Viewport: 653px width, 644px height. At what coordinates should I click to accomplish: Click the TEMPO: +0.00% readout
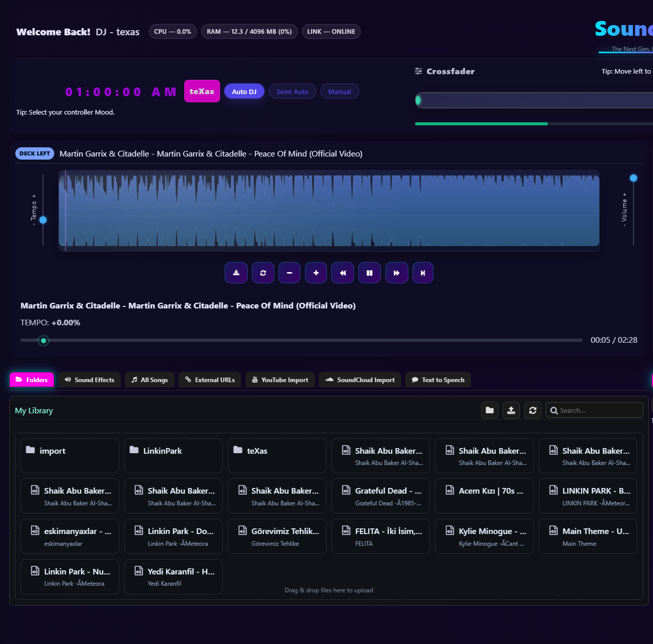click(x=50, y=323)
